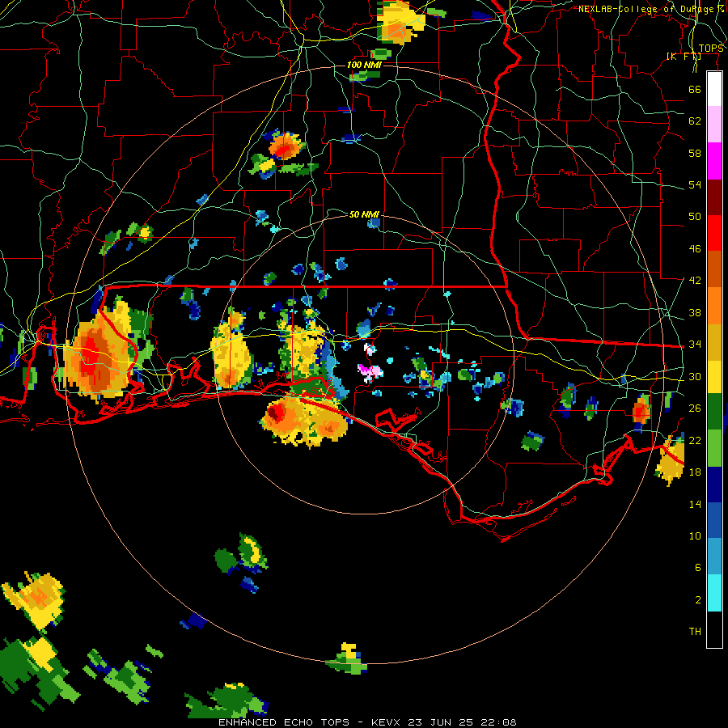The height and width of the screenshot is (728, 728).
Task: Click the 38 legend value
Action: tap(695, 312)
